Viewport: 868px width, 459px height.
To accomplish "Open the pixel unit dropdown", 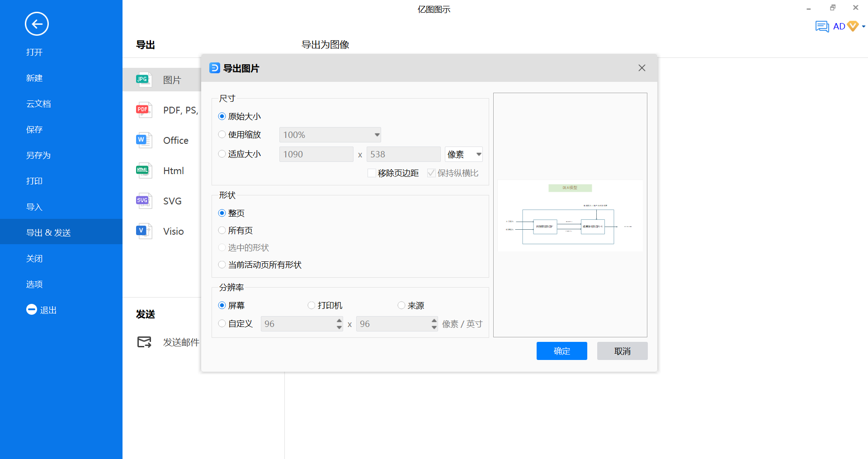I will [464, 154].
